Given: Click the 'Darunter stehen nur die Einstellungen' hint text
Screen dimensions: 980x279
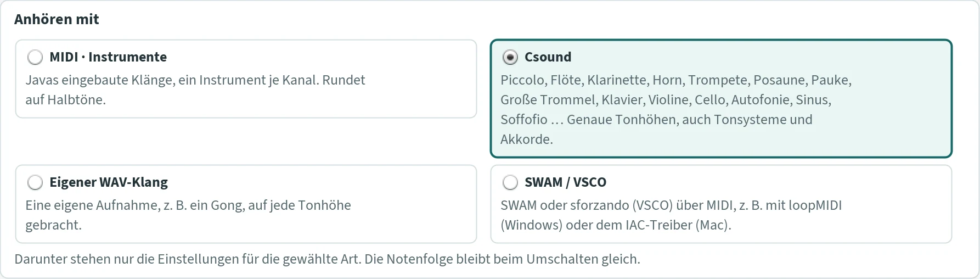Looking at the screenshot, I should pos(327,259).
